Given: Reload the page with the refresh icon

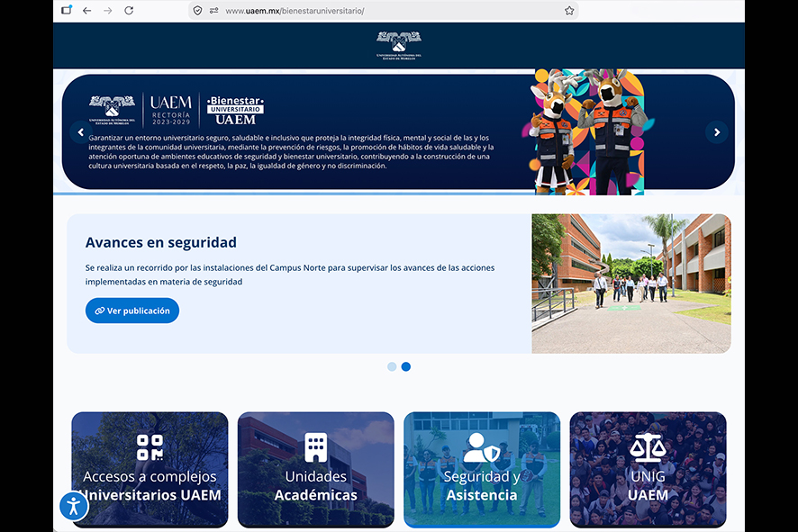Looking at the screenshot, I should (130, 11).
